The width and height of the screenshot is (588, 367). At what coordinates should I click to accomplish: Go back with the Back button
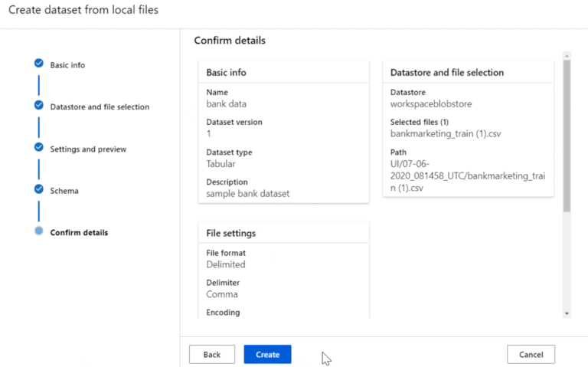tap(212, 355)
